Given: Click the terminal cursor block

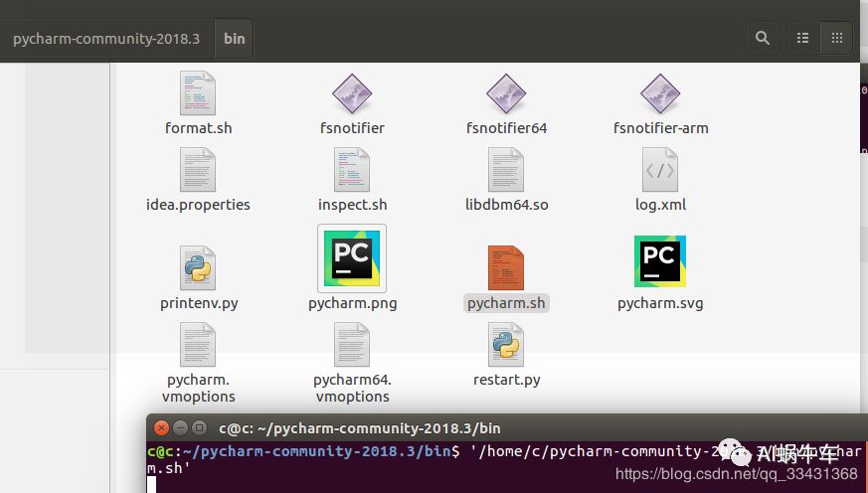Looking at the screenshot, I should pyautogui.click(x=152, y=485).
